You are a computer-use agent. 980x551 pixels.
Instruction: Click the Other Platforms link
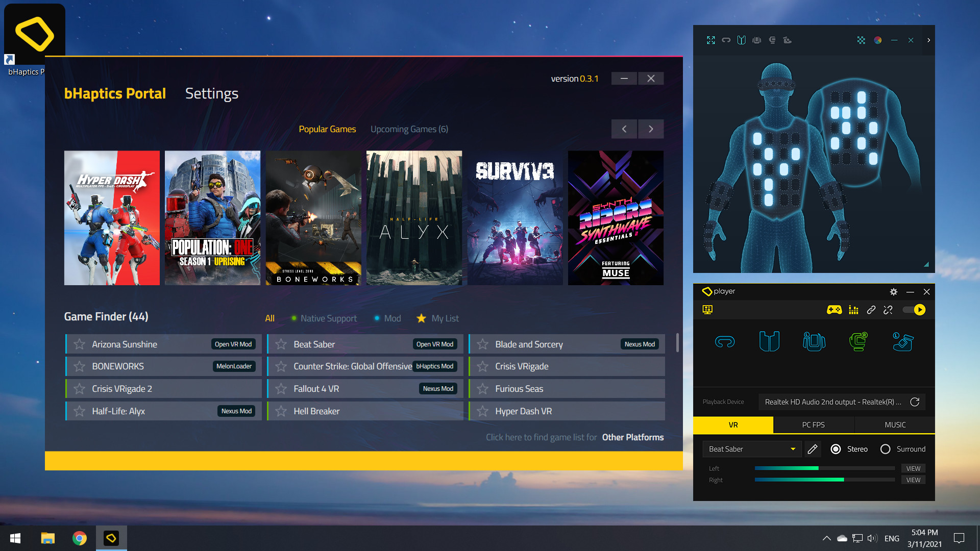click(633, 437)
